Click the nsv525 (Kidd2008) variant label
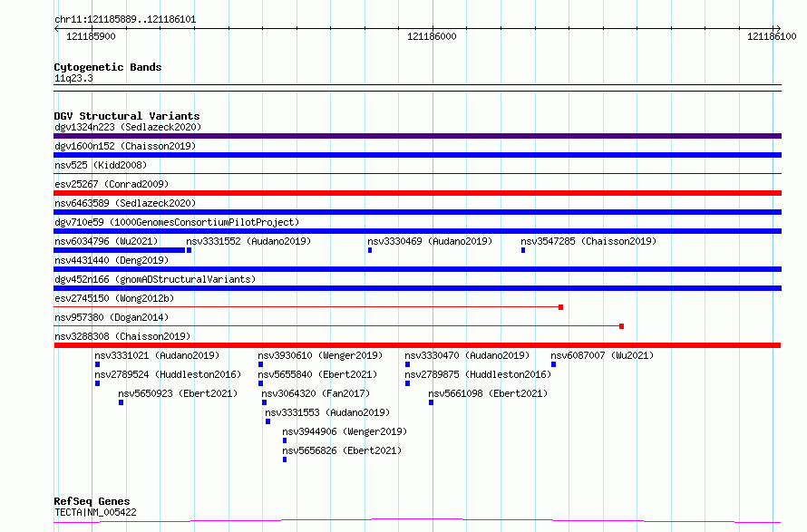Screen dimensions: 807x532 101,165
